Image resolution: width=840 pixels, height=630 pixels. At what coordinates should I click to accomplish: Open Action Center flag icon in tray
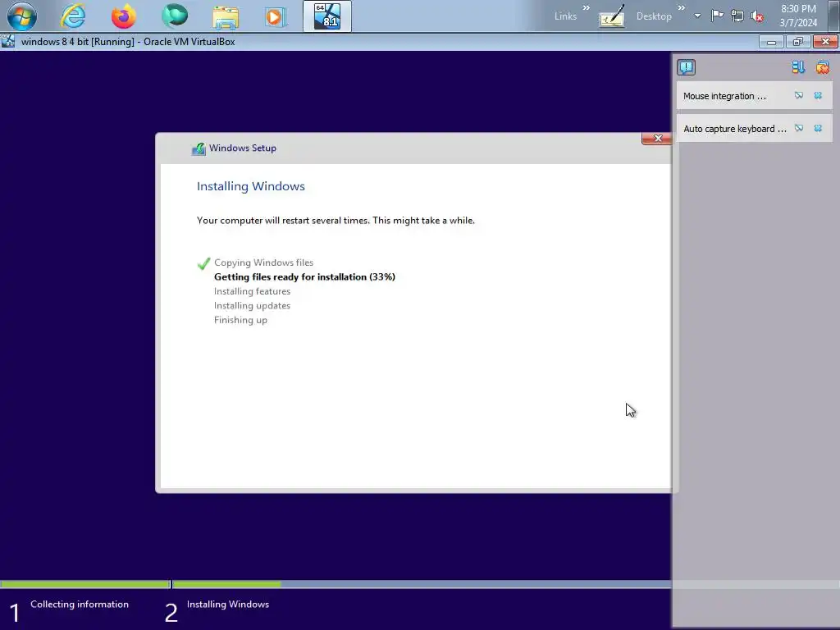pos(717,16)
